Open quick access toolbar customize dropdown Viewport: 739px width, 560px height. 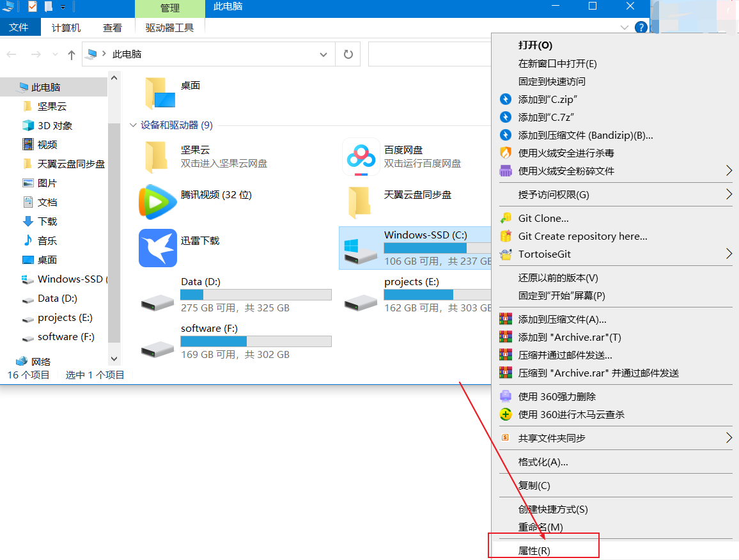(x=63, y=7)
